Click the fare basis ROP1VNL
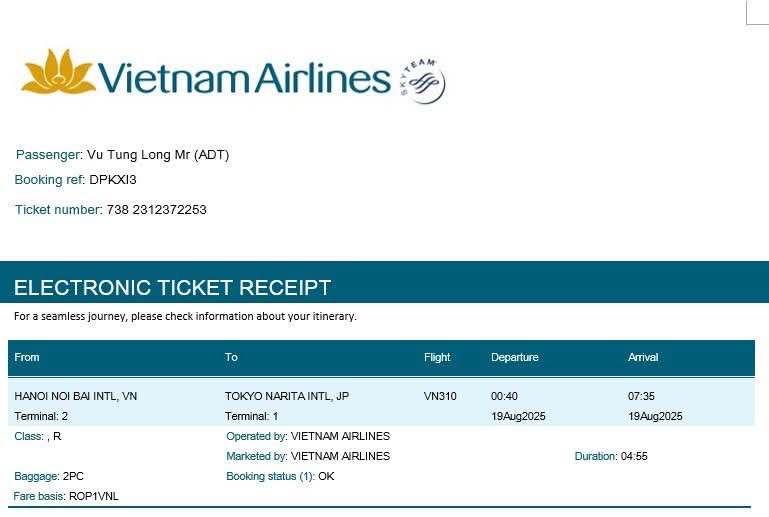The width and height of the screenshot is (769, 517). pyautogui.click(x=93, y=496)
